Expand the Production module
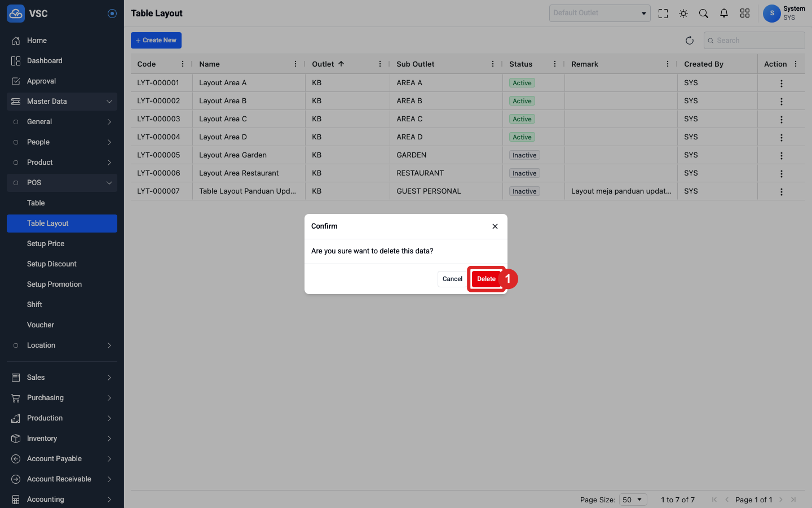812x508 pixels. 62,418
